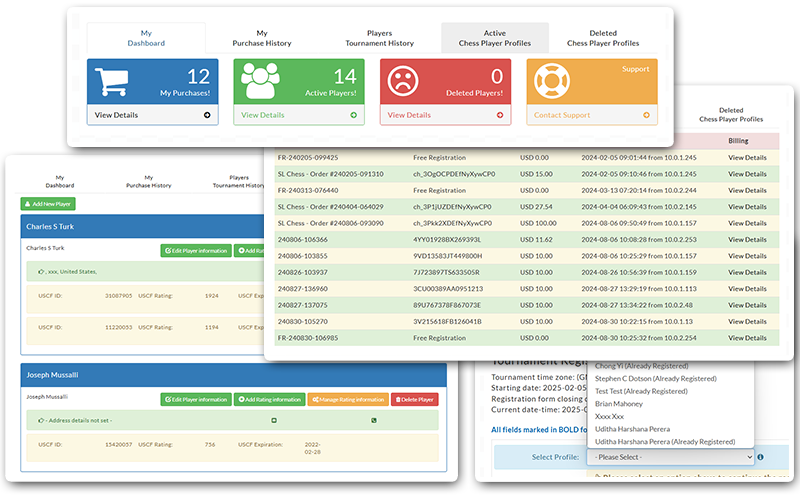The image size is (800, 500).
Task: Click the blue info icon beside Select Profile
Action: click(x=762, y=457)
